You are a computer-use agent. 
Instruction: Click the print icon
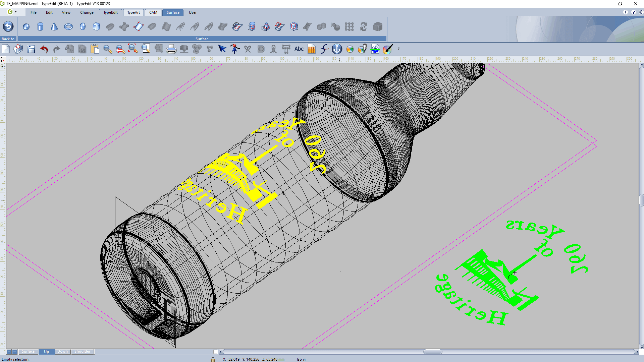click(x=171, y=49)
